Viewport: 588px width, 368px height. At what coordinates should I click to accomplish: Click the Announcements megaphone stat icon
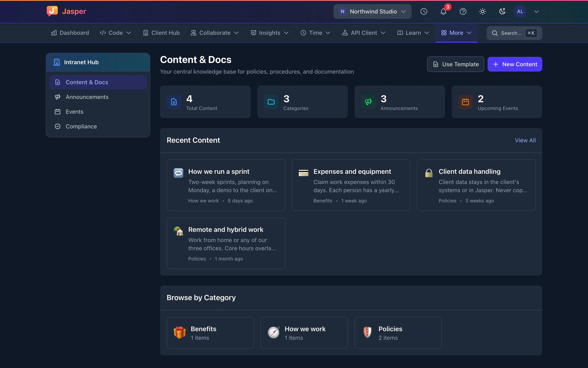click(368, 102)
